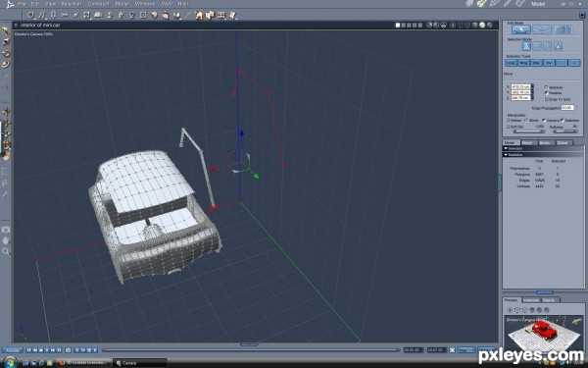588x368 pixels.
Task: Click the X value stepper arrows
Action: [532, 86]
